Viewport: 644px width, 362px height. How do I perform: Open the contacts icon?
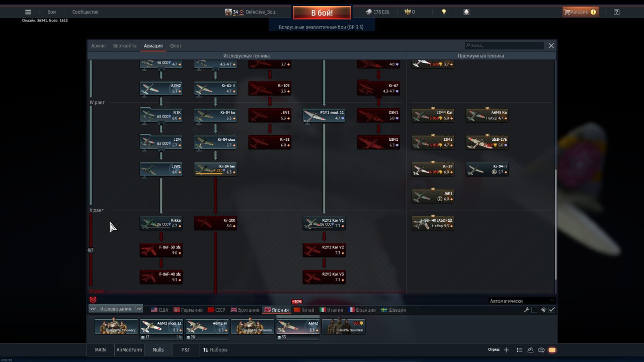coord(530,350)
